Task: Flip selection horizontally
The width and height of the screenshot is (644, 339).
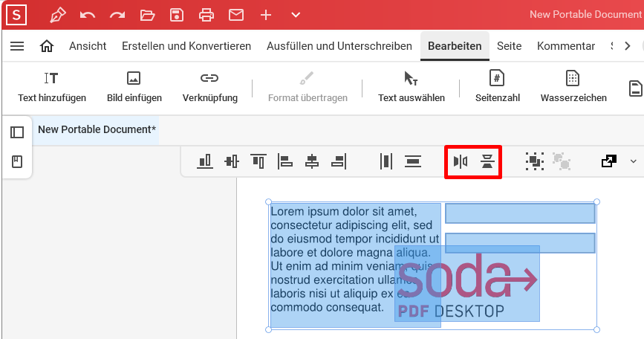Action: point(461,161)
